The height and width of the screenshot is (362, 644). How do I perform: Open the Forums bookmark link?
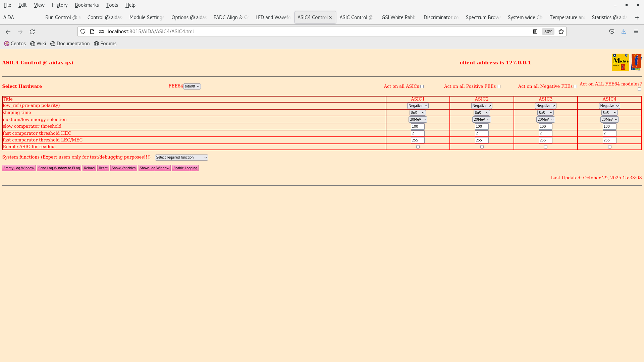coord(105,44)
